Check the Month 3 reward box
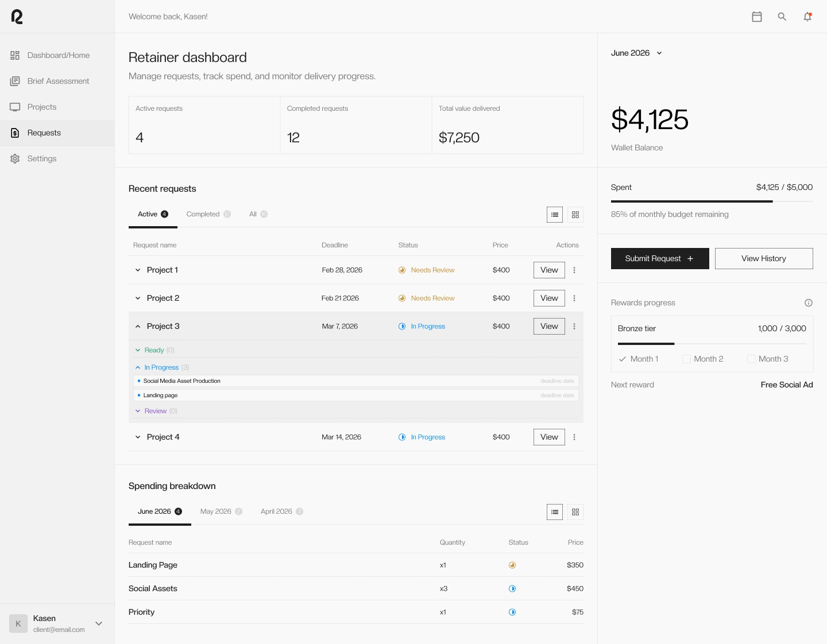Viewport: 827px width, 644px height. (751, 359)
